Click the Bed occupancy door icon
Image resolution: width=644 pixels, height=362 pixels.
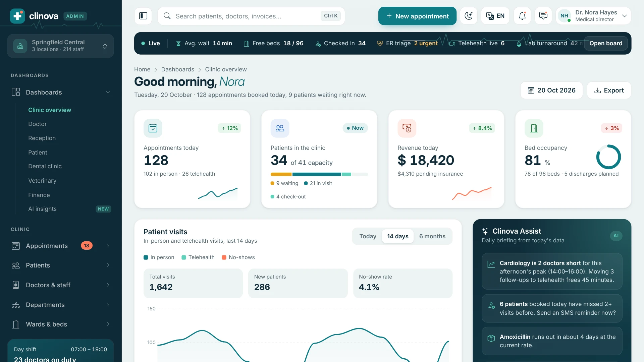point(534,128)
